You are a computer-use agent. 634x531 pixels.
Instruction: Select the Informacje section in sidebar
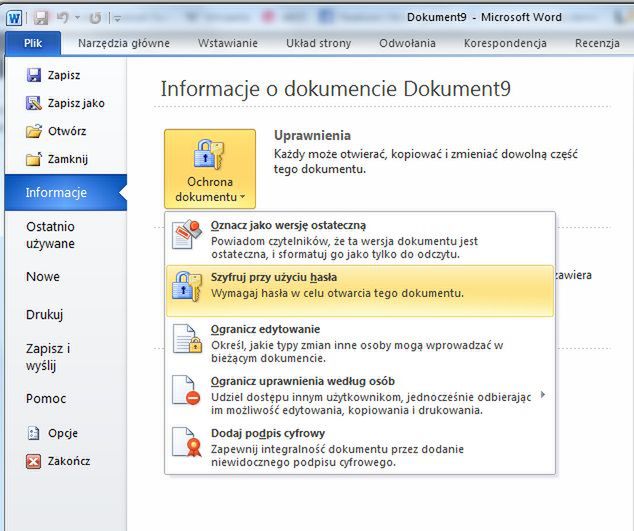[x=66, y=193]
